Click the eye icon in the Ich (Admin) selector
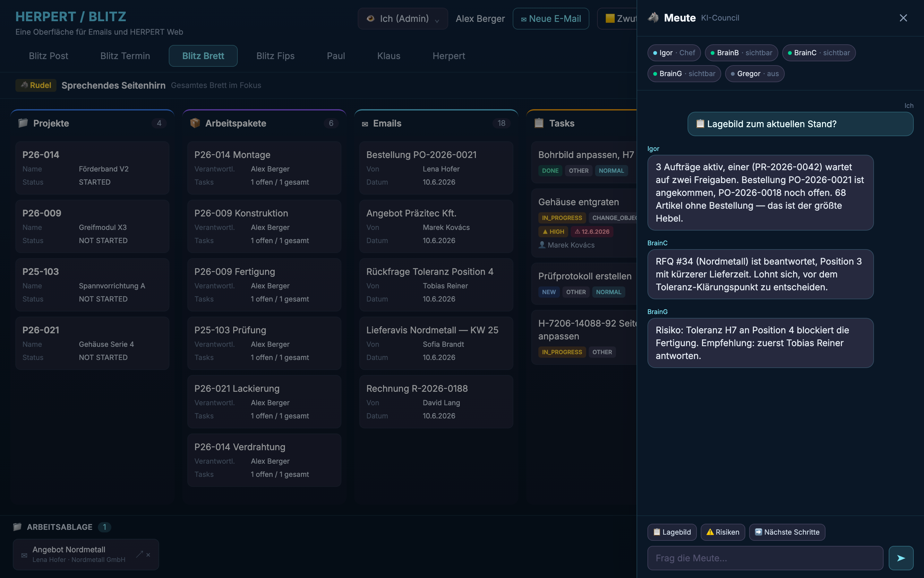924x578 pixels. click(x=370, y=18)
